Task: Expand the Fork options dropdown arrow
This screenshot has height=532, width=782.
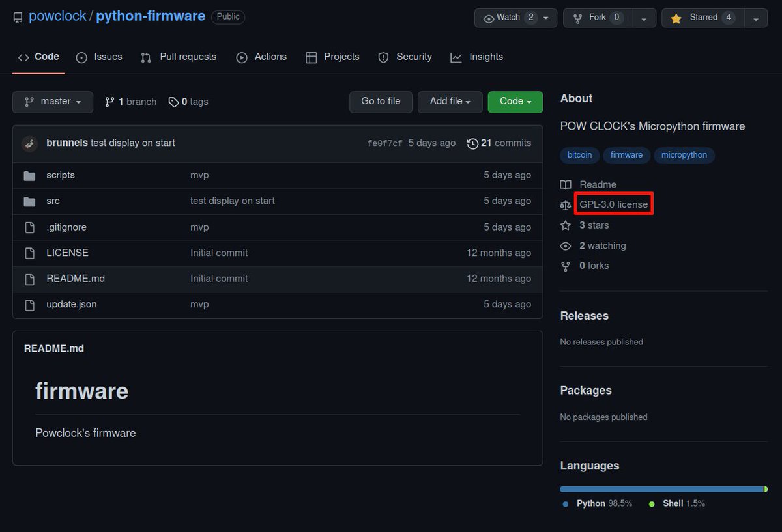Action: [644, 18]
